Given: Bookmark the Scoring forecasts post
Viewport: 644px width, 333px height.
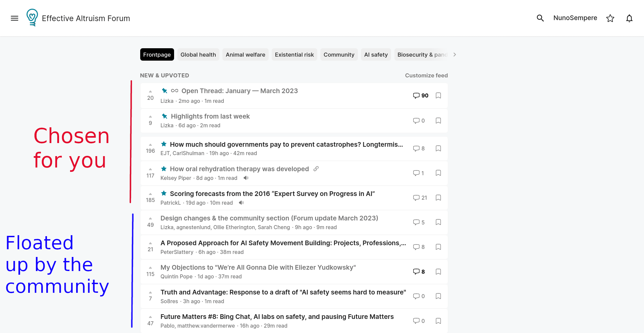Looking at the screenshot, I should (438, 198).
